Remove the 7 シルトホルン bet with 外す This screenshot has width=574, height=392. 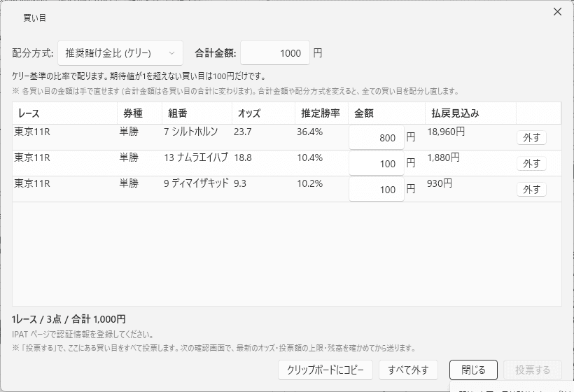point(531,138)
